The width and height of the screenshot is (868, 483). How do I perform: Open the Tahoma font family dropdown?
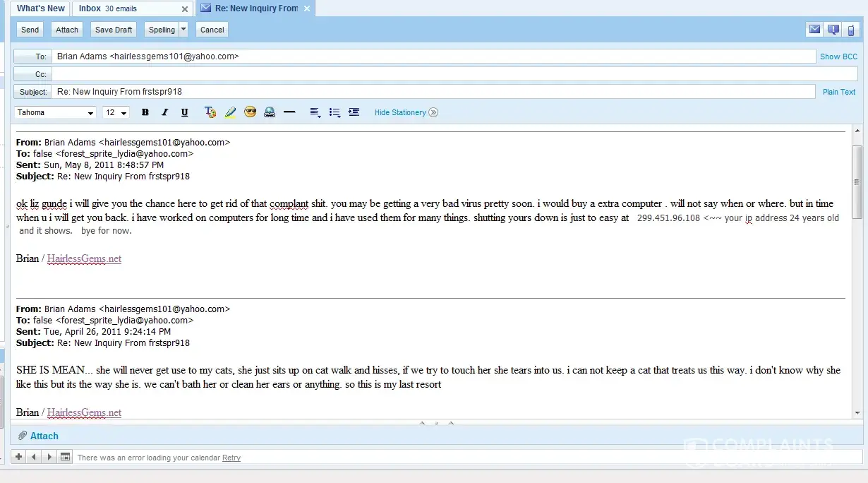coord(56,113)
